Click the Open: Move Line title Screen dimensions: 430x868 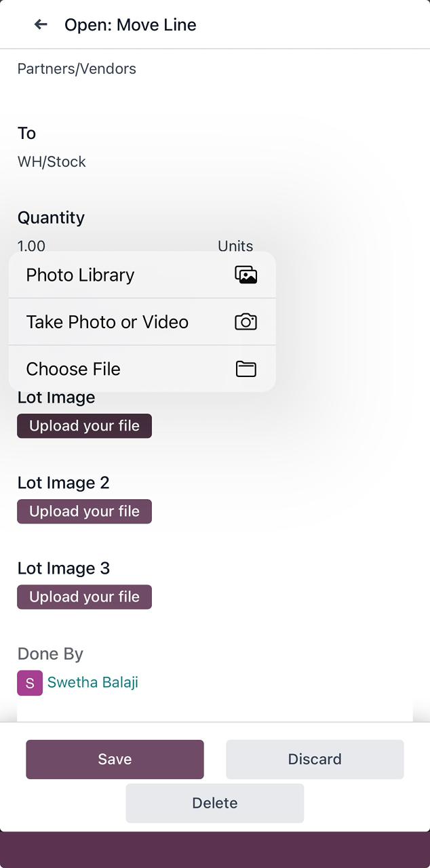(x=130, y=25)
